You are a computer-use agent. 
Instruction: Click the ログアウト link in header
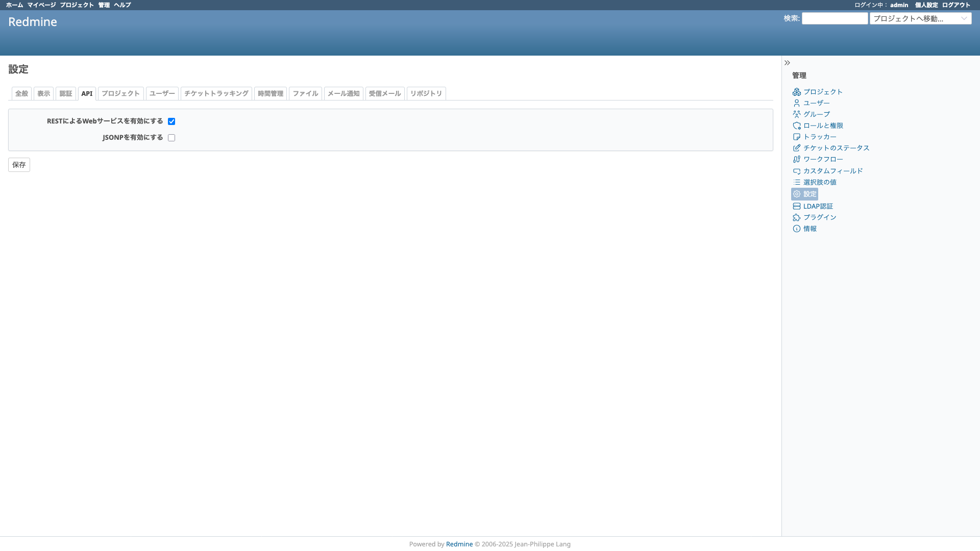point(955,5)
